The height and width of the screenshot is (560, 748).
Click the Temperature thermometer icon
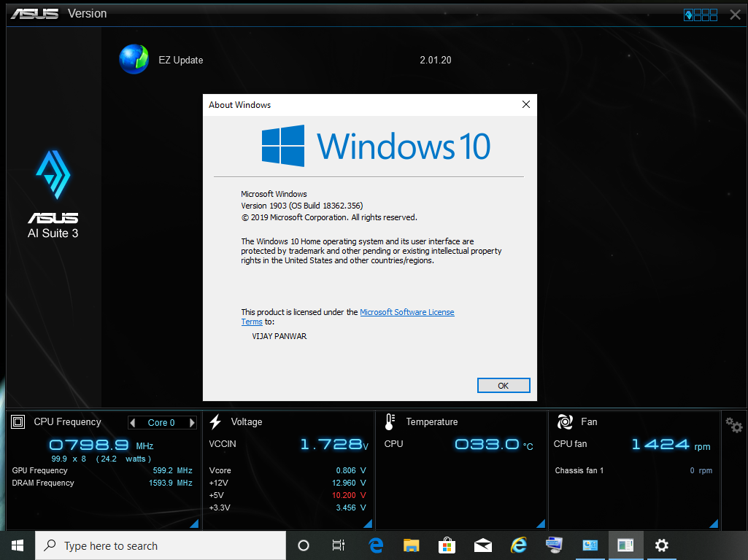390,421
